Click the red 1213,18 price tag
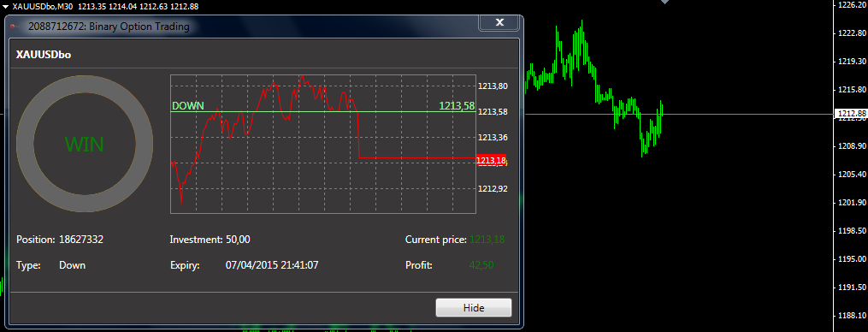The height and width of the screenshot is (332, 868). click(x=491, y=160)
